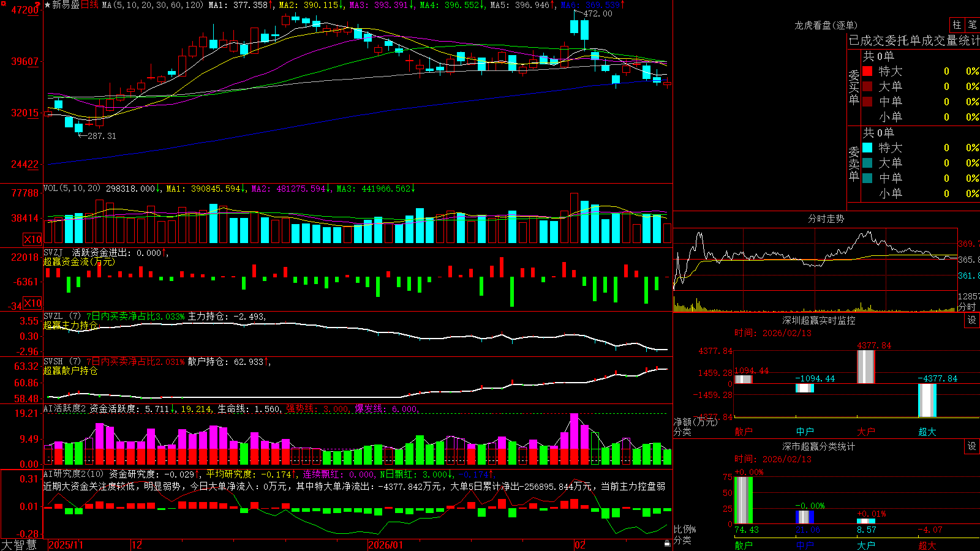Select the 龙虎看盘(逐单) panel title
The width and height of the screenshot is (980, 551).
(826, 25)
